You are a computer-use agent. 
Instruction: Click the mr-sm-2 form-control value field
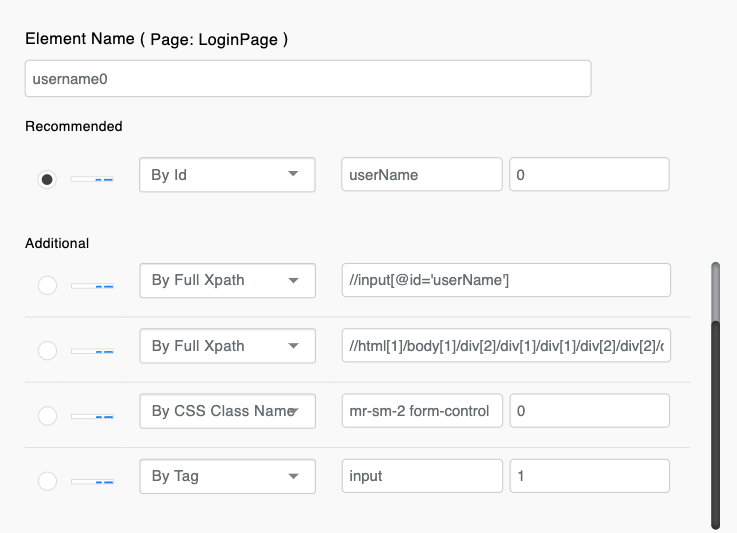coord(421,411)
